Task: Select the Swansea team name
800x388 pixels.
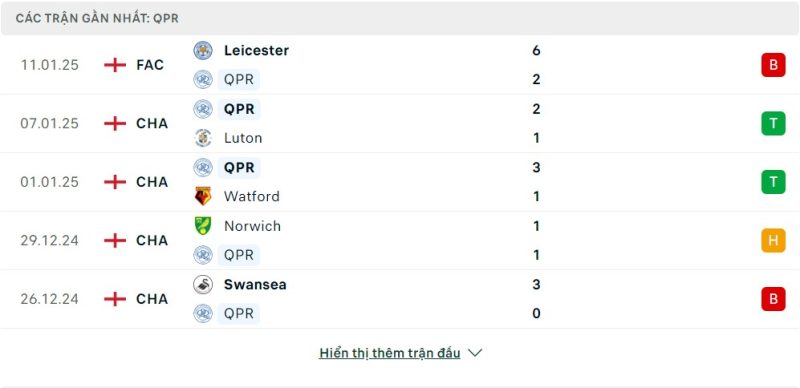Action: (x=255, y=284)
